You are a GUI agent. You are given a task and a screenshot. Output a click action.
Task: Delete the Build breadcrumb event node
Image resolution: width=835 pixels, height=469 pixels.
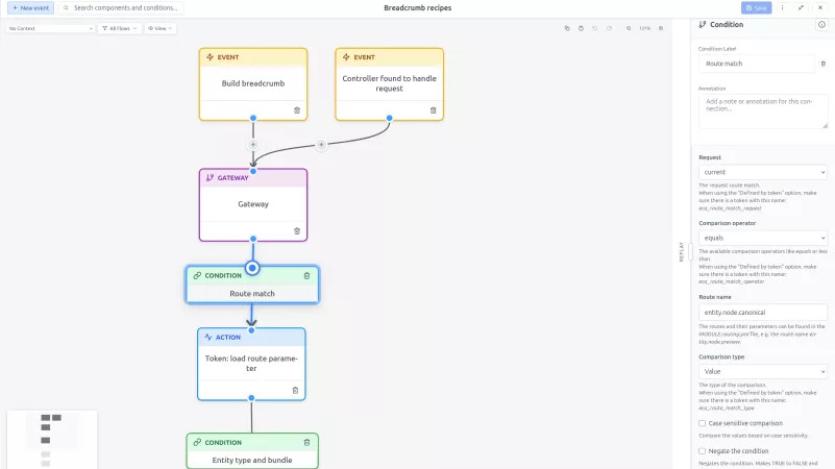point(297,110)
